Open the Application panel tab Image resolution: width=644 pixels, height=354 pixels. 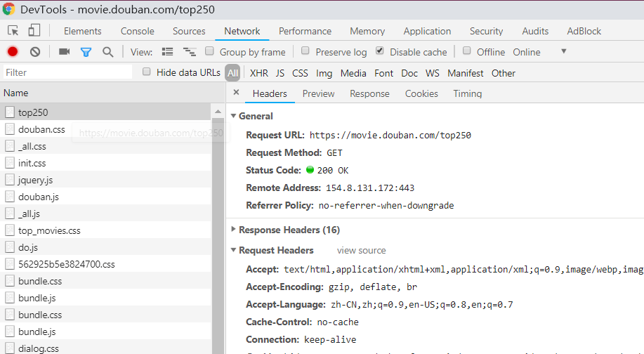coord(427,31)
